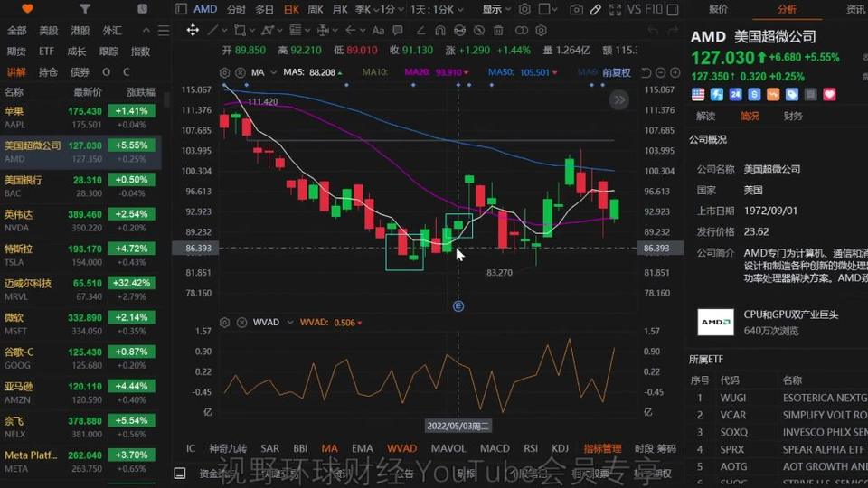Select 特斯拉 TSLA in watchlist
Viewport: 868px width, 488px height.
pyautogui.click(x=80, y=255)
